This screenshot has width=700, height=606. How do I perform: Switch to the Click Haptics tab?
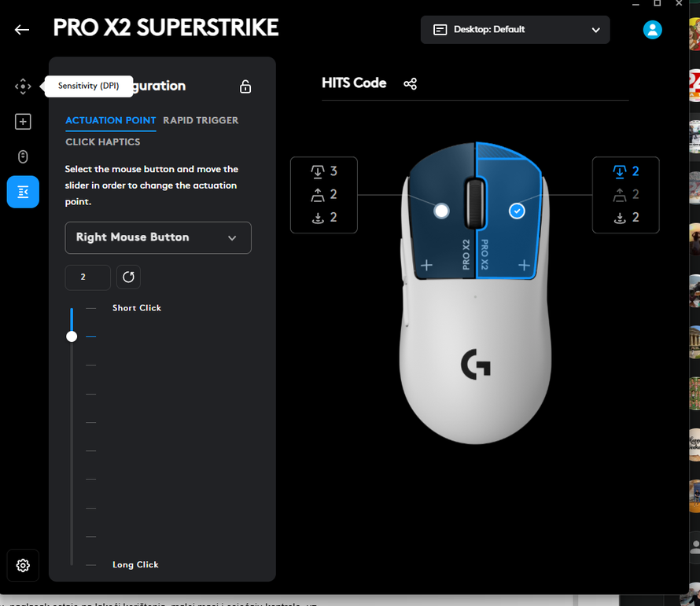(103, 142)
